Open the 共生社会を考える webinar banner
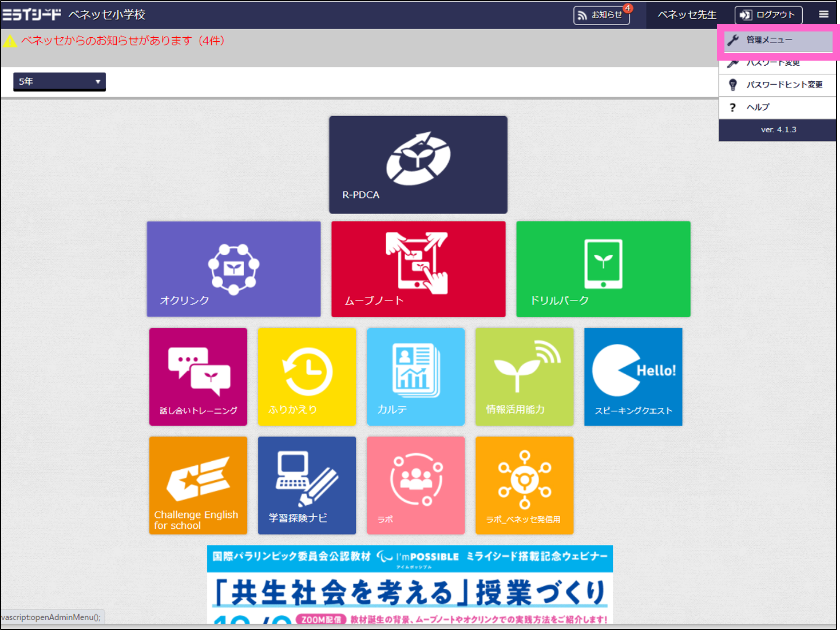 coord(410,585)
